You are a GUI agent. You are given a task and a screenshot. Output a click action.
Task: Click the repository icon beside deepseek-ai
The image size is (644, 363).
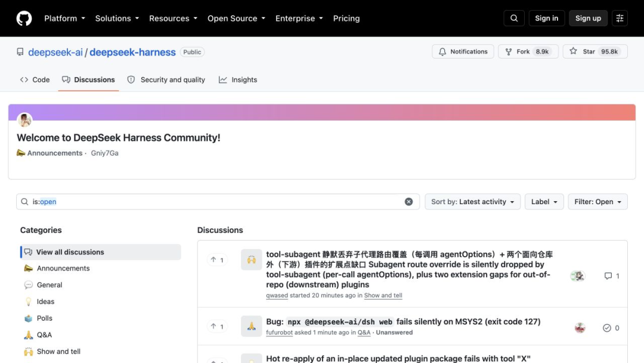pyautogui.click(x=20, y=52)
